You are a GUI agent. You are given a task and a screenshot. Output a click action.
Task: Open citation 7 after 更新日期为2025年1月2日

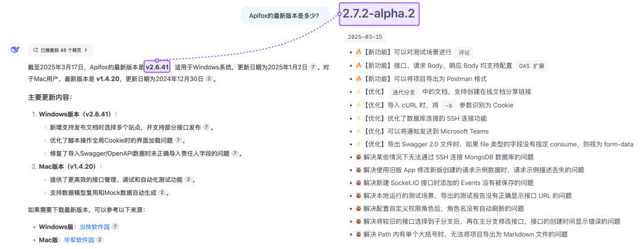click(313, 66)
